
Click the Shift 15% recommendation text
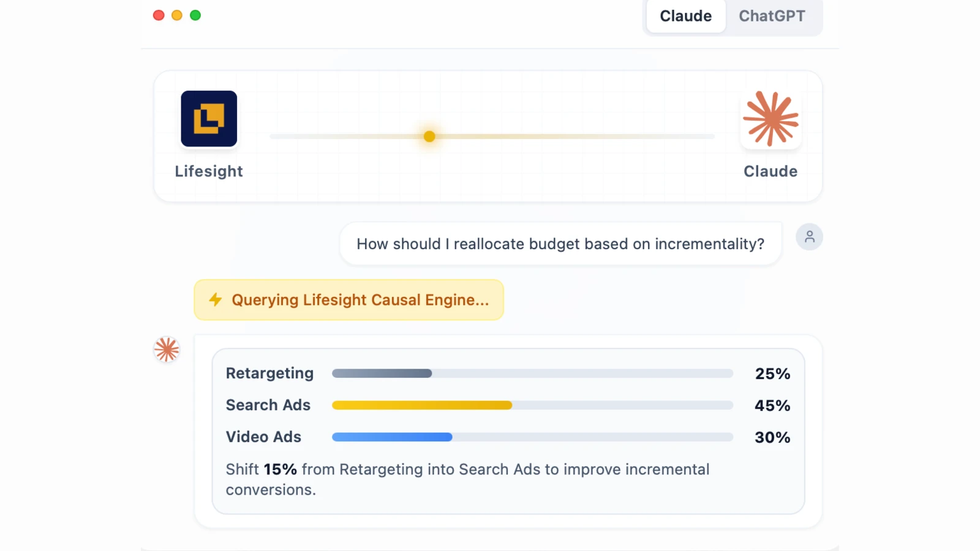pos(467,479)
